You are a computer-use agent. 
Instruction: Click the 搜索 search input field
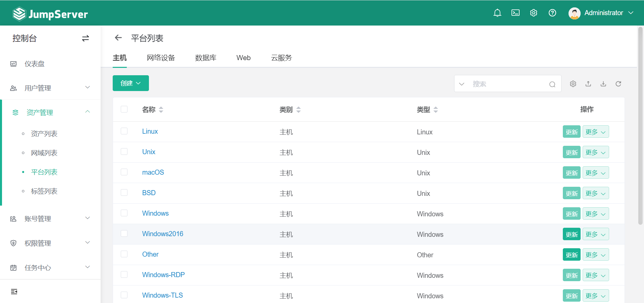tap(508, 84)
